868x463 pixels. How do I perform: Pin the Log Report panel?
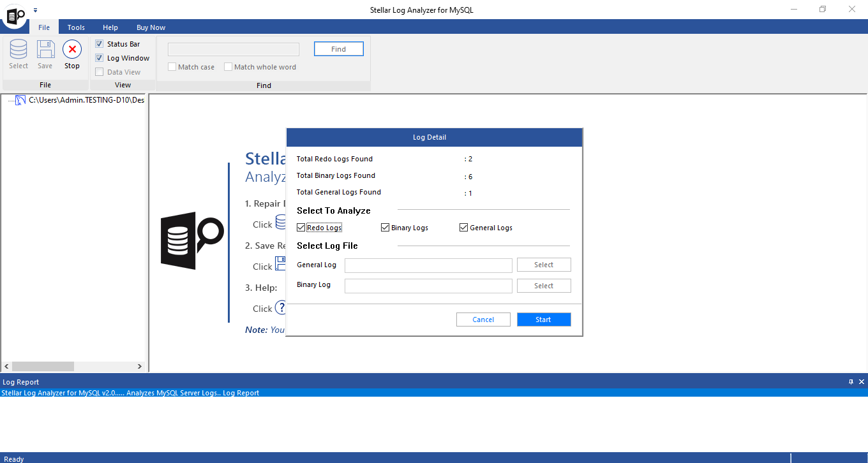(x=851, y=382)
